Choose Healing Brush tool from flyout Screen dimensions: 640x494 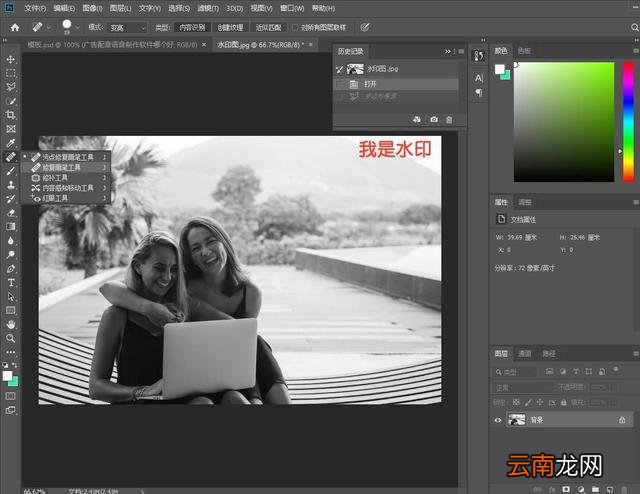pyautogui.click(x=66, y=167)
